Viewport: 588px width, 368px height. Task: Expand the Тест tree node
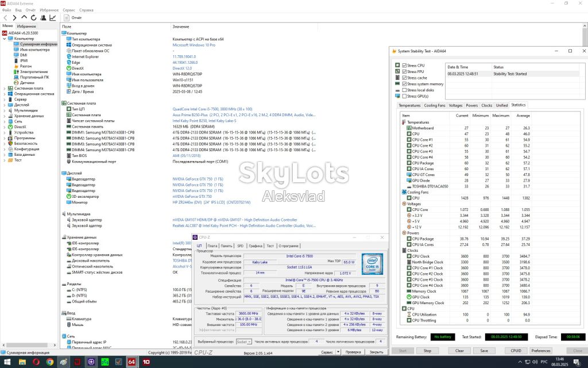(5, 160)
